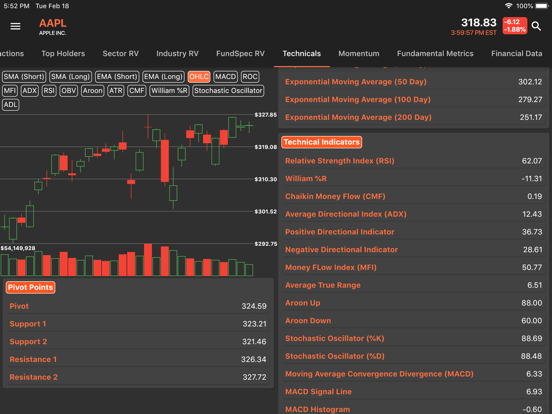Tap the Technical Indicators header

coord(321,142)
